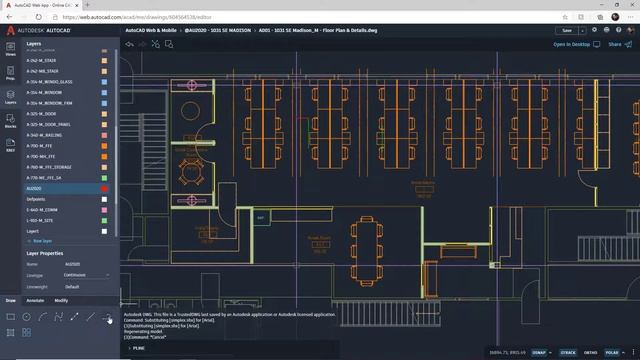Click the browser address bar URL
The height and width of the screenshot is (360, 640).
(137, 17)
